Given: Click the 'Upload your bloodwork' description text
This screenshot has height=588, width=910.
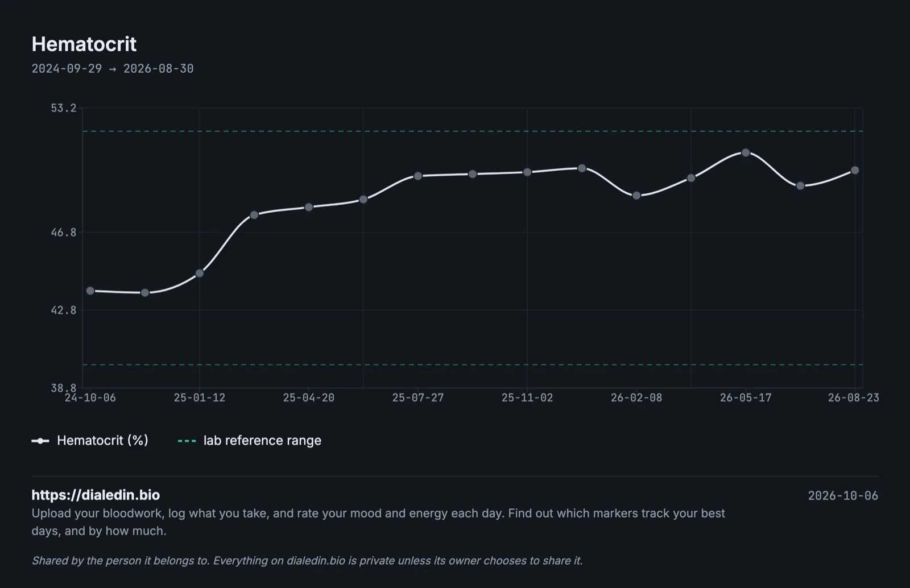Looking at the screenshot, I should [x=378, y=522].
